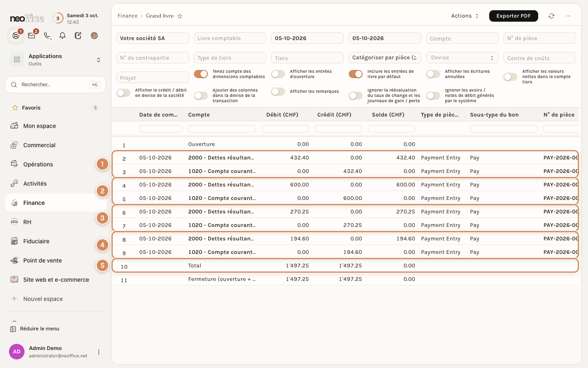Sort by the Solde (CHF) column header
Screen dimensions: 588x368
pyautogui.click(x=388, y=115)
